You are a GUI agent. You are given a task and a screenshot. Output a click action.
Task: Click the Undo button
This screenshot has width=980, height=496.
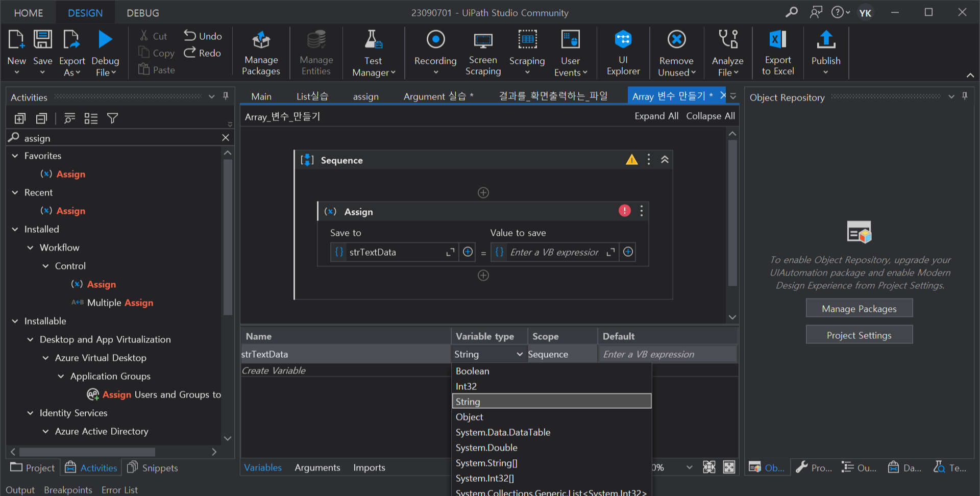[x=203, y=36]
